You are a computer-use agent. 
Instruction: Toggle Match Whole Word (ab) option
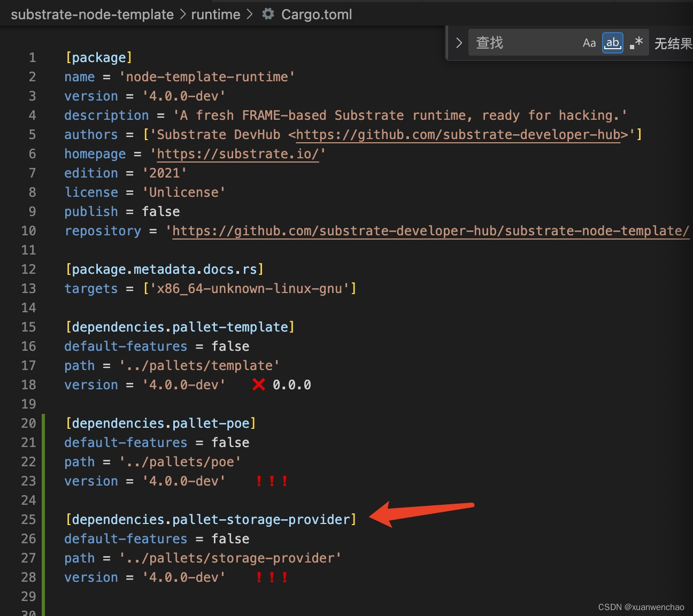point(613,43)
